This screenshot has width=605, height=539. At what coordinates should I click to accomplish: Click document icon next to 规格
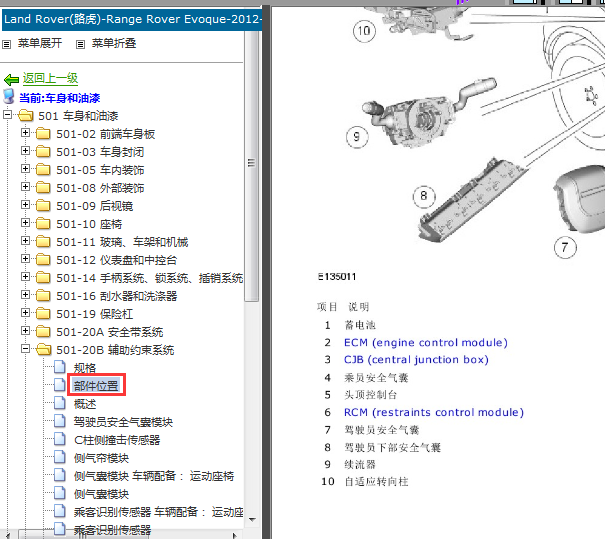tap(59, 367)
